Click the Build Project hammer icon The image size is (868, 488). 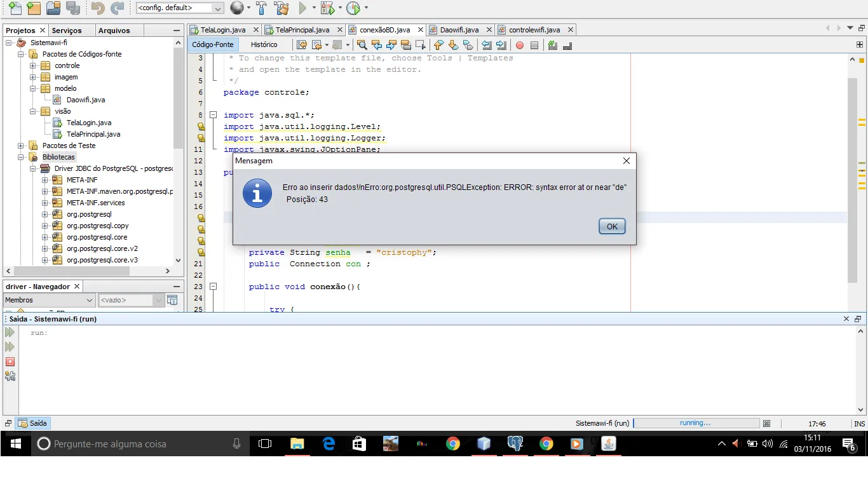click(261, 8)
